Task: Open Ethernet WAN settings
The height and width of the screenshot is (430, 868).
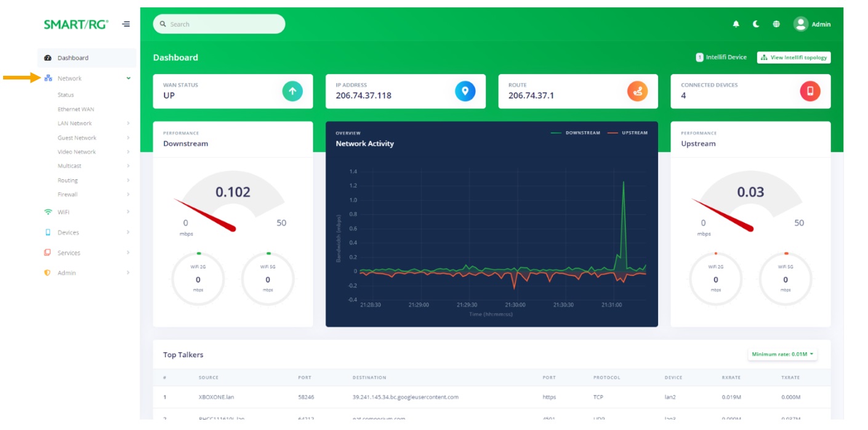Action: (x=76, y=109)
